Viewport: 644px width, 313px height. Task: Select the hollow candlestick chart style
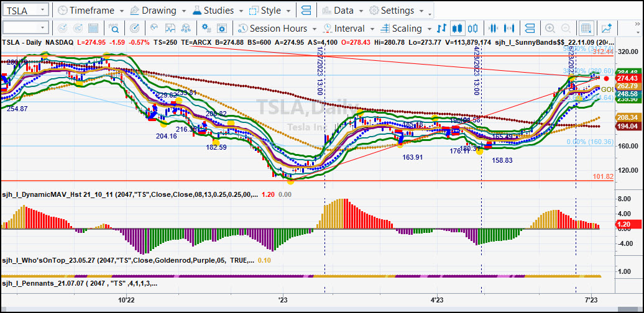tap(472, 29)
